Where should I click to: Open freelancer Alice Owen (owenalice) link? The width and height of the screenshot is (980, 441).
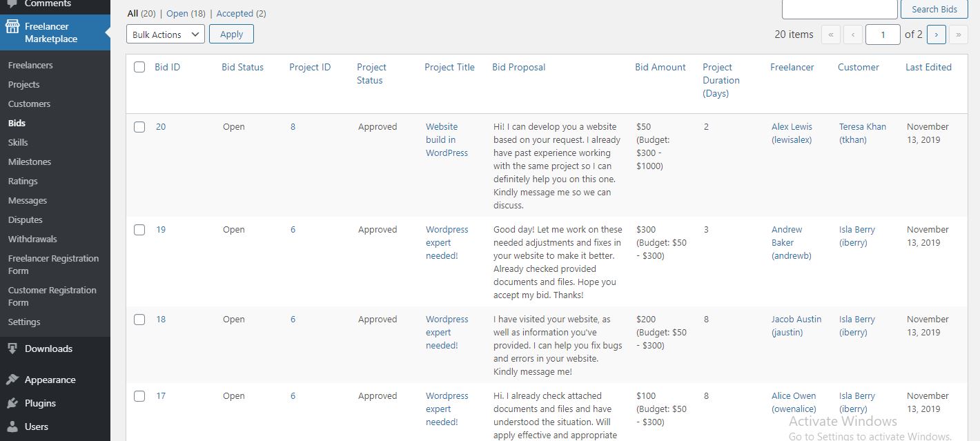pos(794,402)
